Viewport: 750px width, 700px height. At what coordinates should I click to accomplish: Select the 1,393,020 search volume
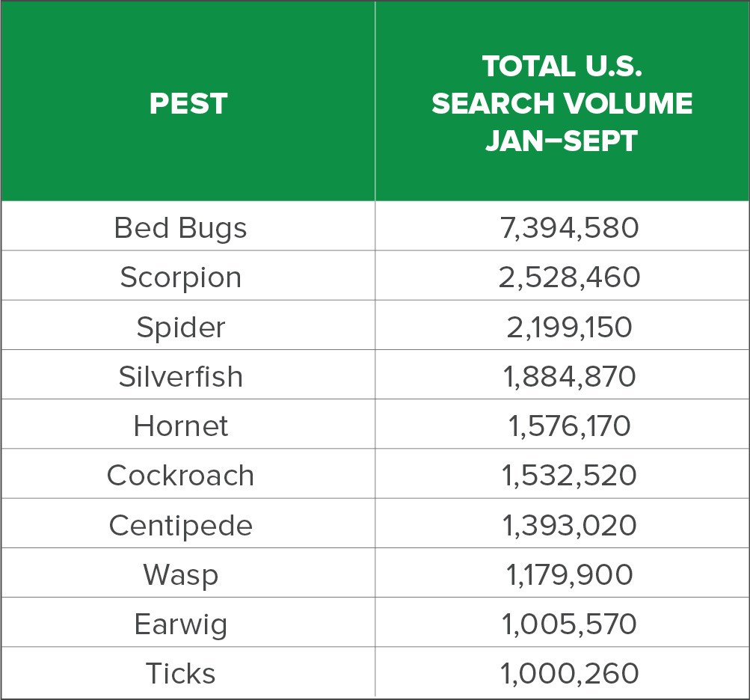569,525
